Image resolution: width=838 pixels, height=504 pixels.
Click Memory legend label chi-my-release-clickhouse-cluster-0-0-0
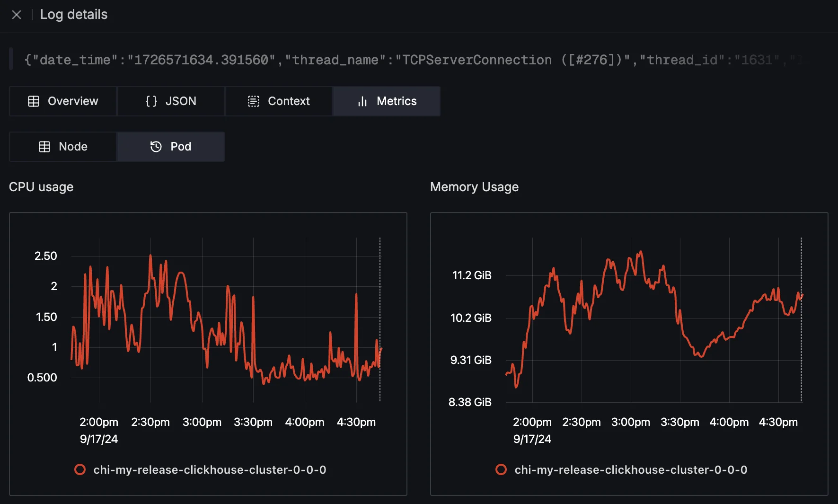(x=631, y=470)
